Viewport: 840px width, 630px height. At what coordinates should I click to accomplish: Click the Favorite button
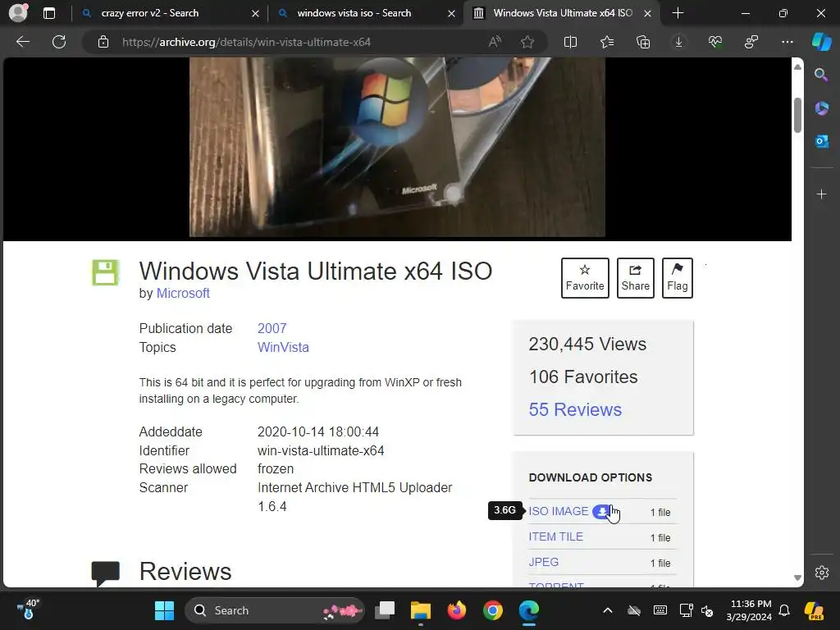pyautogui.click(x=585, y=278)
